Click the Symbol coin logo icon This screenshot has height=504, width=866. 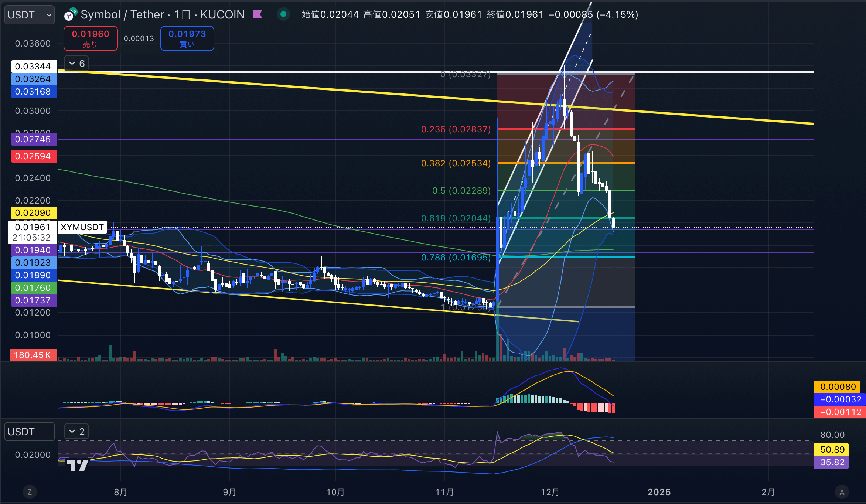coord(70,14)
